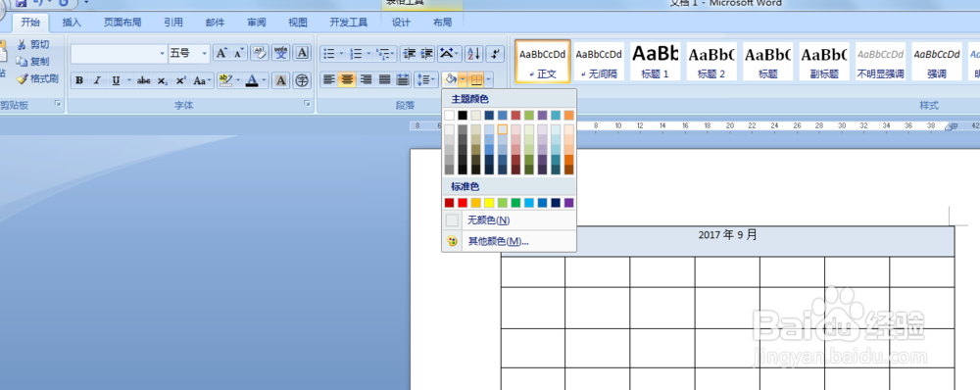Click the Phonetic Guide (wén) icon

[281, 53]
